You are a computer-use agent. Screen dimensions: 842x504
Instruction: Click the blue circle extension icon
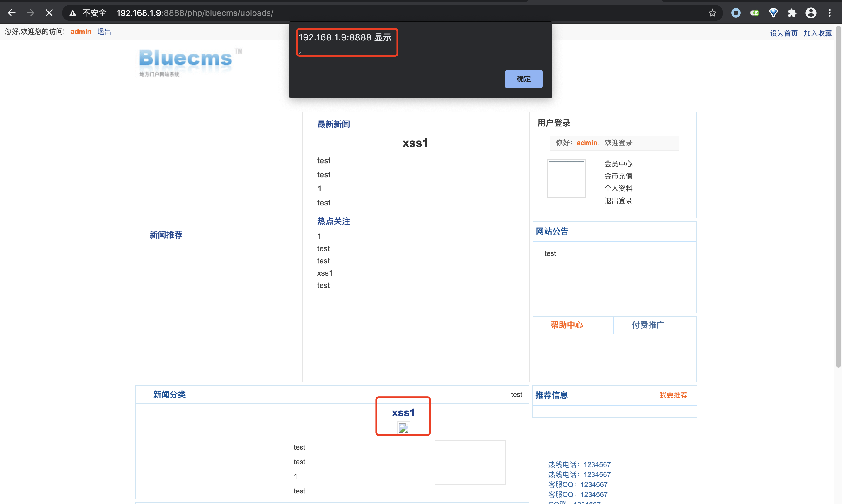tap(736, 13)
